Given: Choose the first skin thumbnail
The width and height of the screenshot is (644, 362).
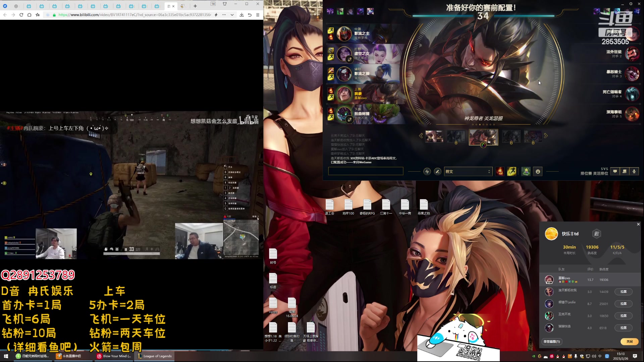Looking at the screenshot, I should [434, 136].
